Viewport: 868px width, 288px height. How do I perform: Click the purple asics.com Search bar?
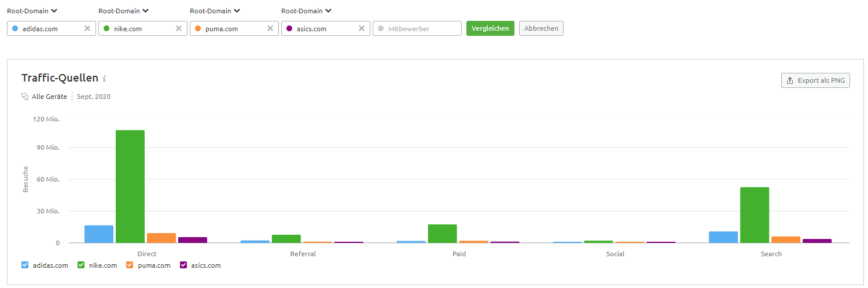click(817, 241)
